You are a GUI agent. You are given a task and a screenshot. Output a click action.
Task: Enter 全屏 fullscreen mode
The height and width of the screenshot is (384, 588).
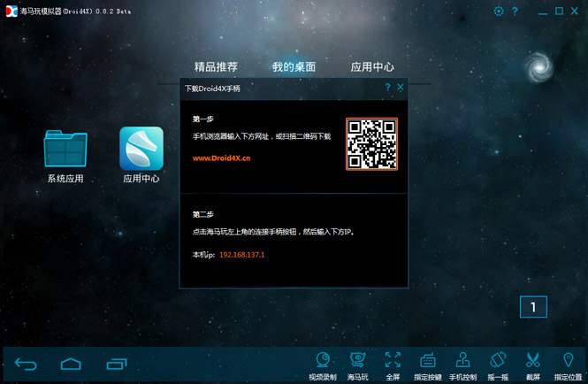pos(393,366)
